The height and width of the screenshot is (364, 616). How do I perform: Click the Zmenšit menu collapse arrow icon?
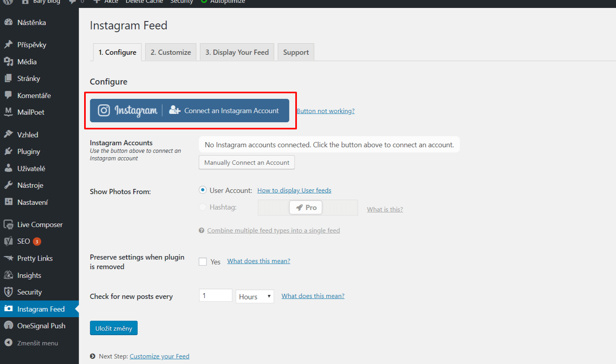[x=8, y=343]
